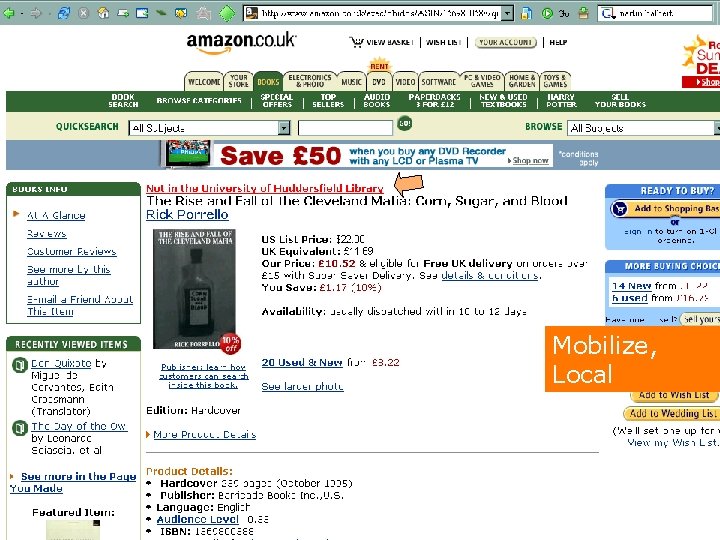The width and height of the screenshot is (720, 540).
Task: Click Not in the University of Huddersfield Library link
Action: (264, 188)
